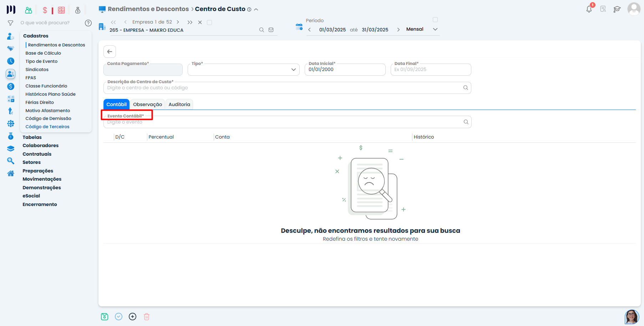Click the red trash delete icon

click(x=147, y=317)
